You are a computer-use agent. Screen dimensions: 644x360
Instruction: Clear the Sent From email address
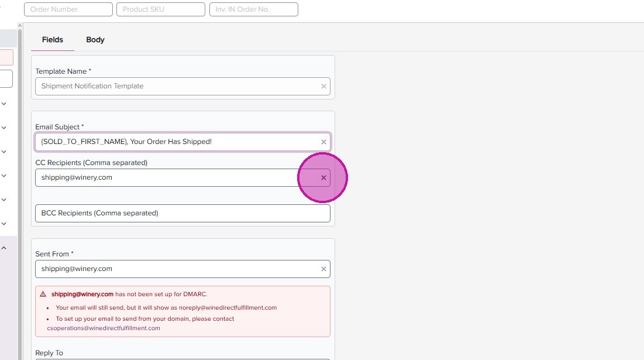(323, 269)
